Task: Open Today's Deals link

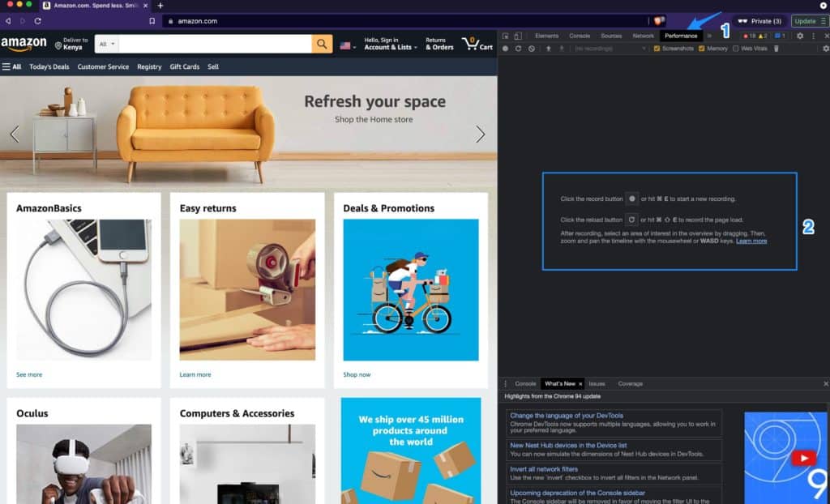Action: click(49, 66)
